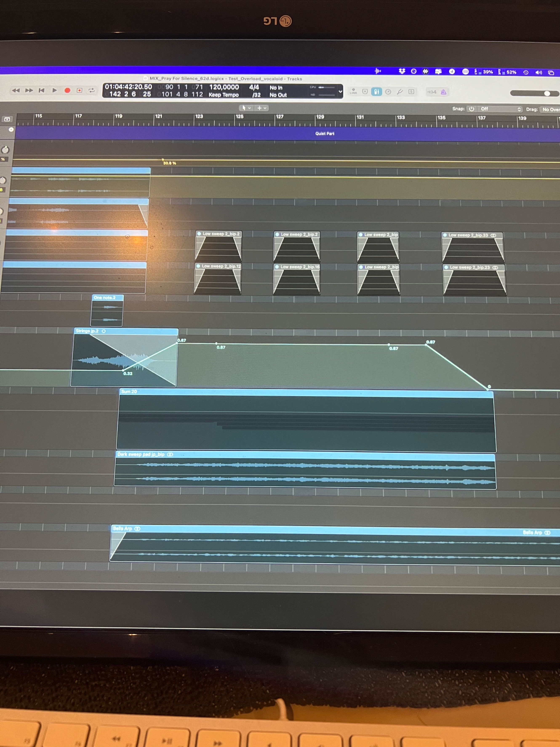Click the pencil Editors icon in control bar
Viewport: 560px width, 747px height.
(400, 92)
